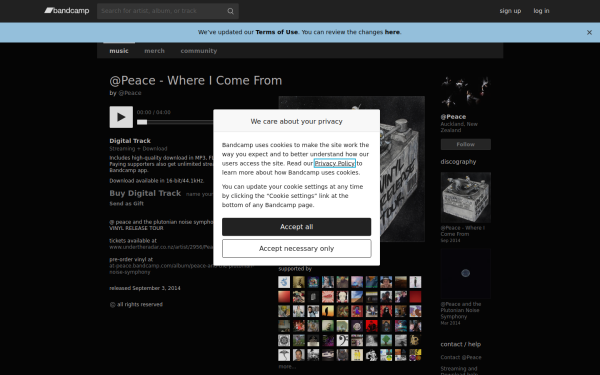Click Contact @Peace link
The height and width of the screenshot is (375, 600).
coord(461,357)
